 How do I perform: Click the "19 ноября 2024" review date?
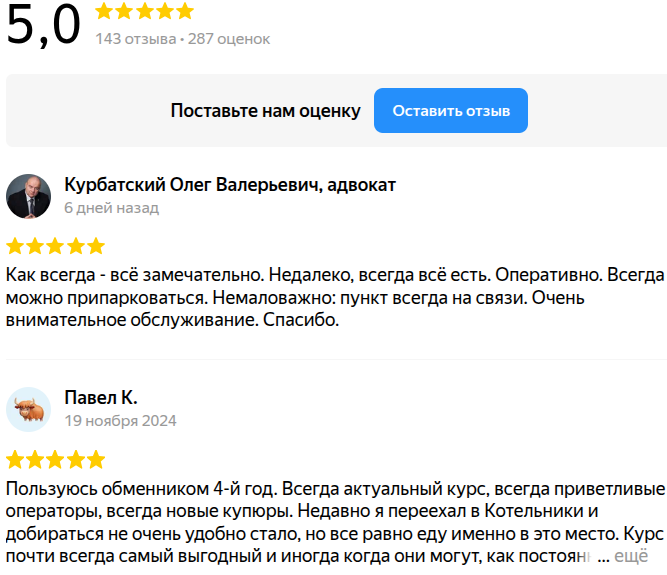pos(120,421)
